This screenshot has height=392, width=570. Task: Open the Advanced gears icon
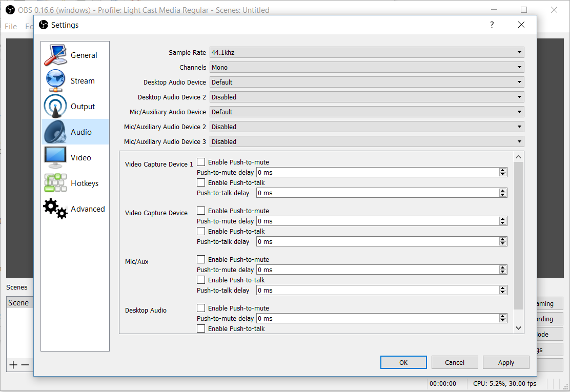point(55,209)
